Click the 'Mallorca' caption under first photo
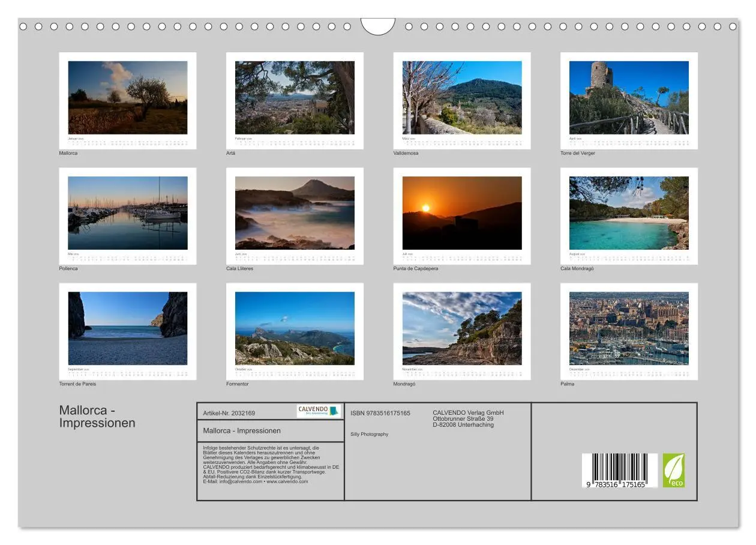 68,153
